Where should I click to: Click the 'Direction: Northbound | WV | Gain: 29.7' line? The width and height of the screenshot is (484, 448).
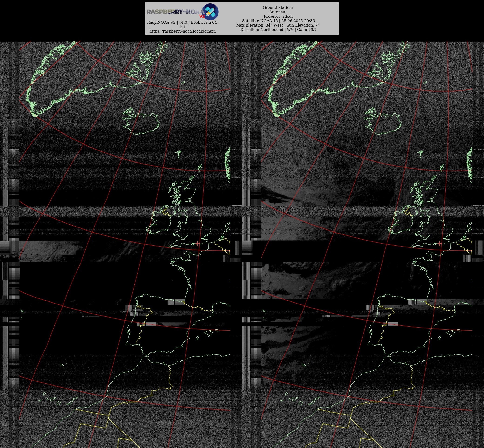coord(278,30)
